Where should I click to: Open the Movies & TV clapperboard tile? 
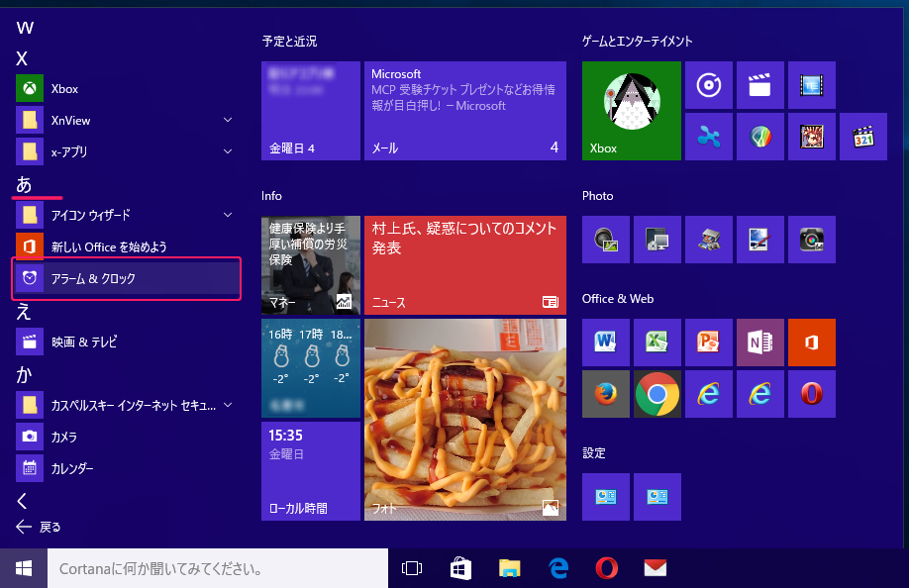(x=760, y=85)
